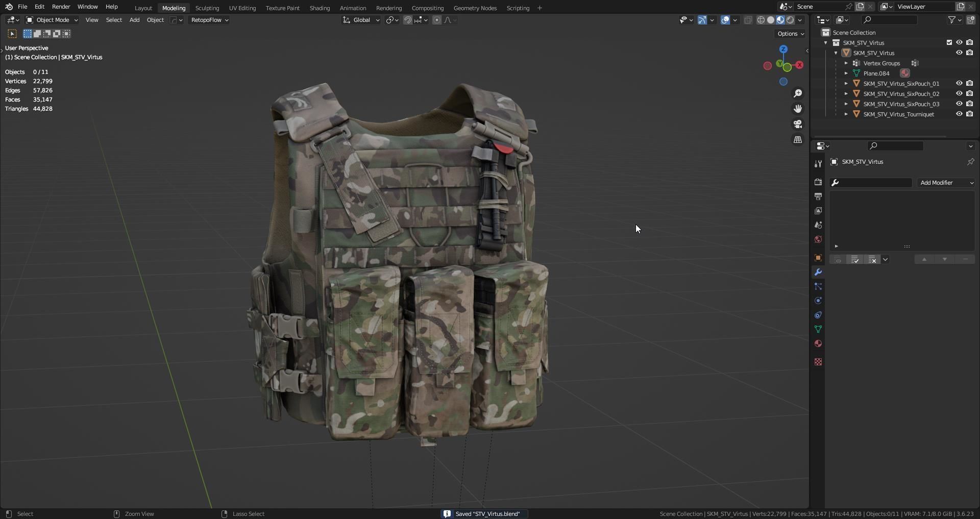Open the Render menu

click(x=61, y=7)
